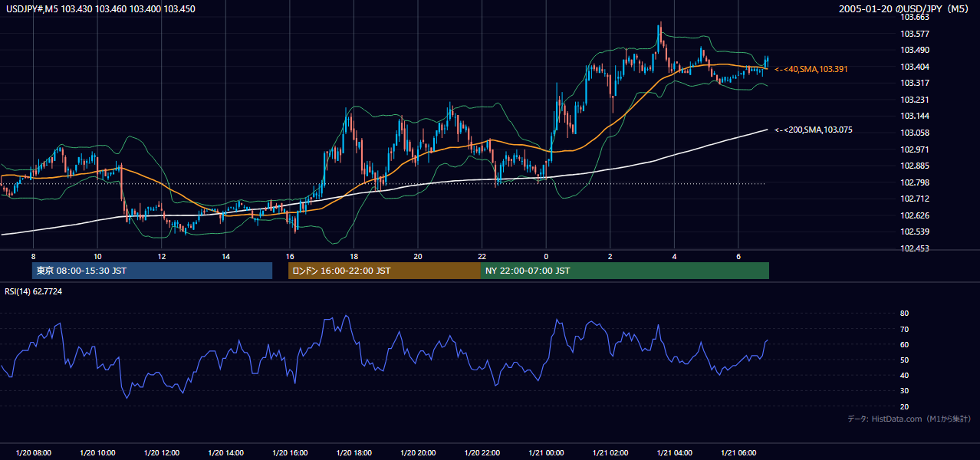The height and width of the screenshot is (460, 980).
Task: Select the NY 22:00-07:00 JST session bar
Action: (625, 271)
